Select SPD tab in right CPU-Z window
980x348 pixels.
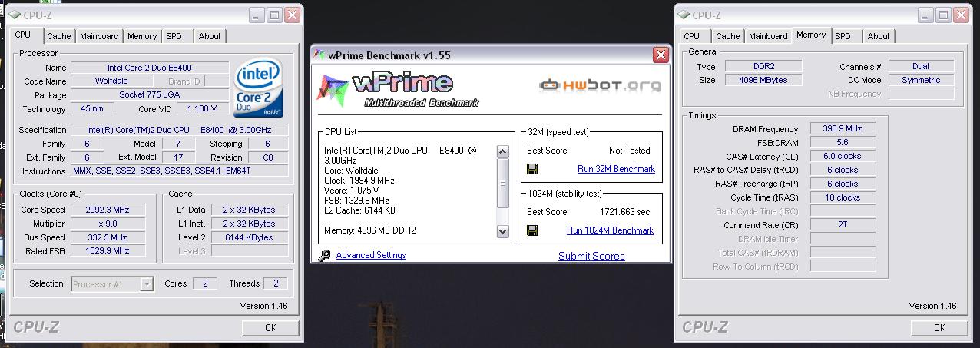click(x=843, y=36)
